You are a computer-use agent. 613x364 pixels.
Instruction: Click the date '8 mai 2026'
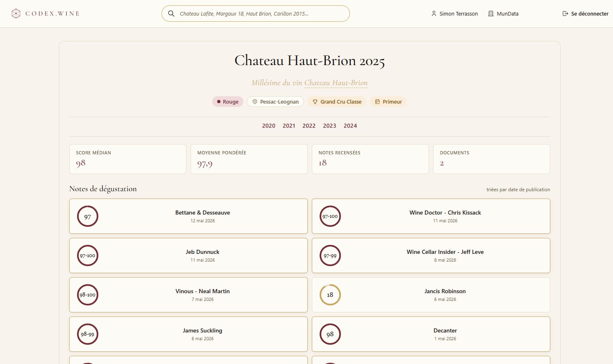point(445,260)
